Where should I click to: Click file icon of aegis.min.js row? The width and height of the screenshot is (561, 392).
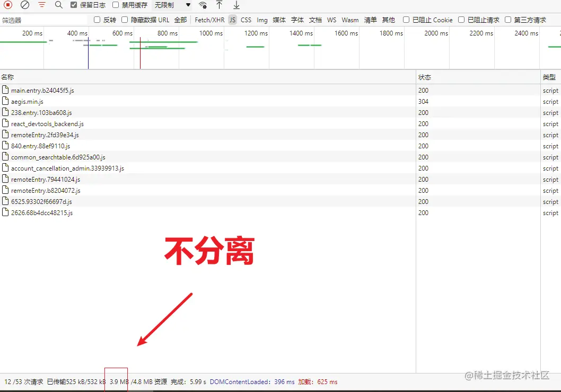point(5,101)
